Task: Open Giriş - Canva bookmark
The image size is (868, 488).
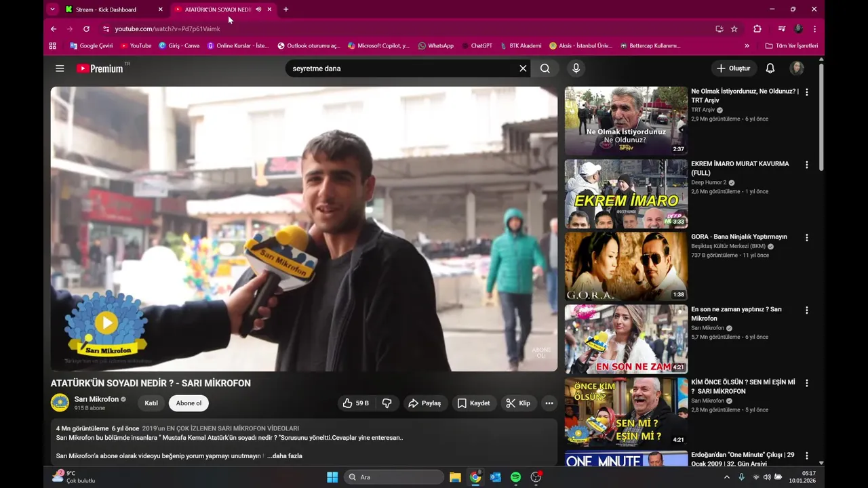Action: point(179,46)
